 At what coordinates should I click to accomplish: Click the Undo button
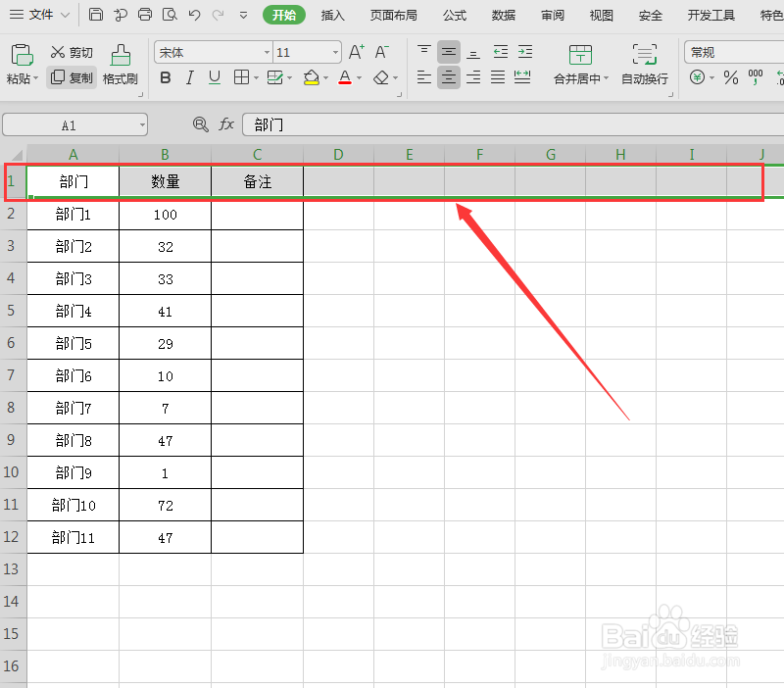[192, 15]
